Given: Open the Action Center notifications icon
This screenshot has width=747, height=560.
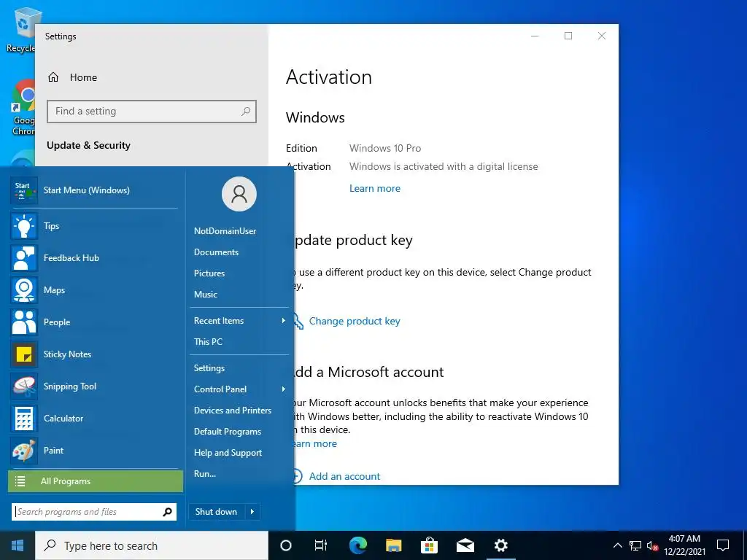Looking at the screenshot, I should (x=723, y=545).
